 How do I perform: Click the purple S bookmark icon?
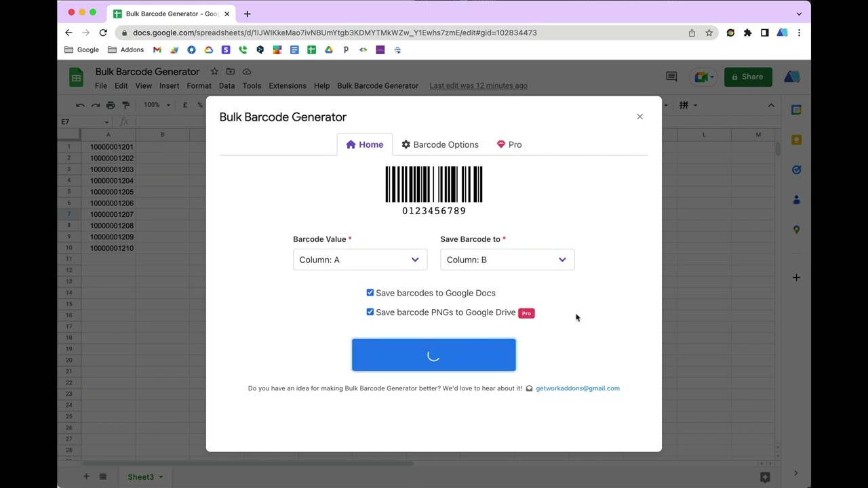click(226, 49)
